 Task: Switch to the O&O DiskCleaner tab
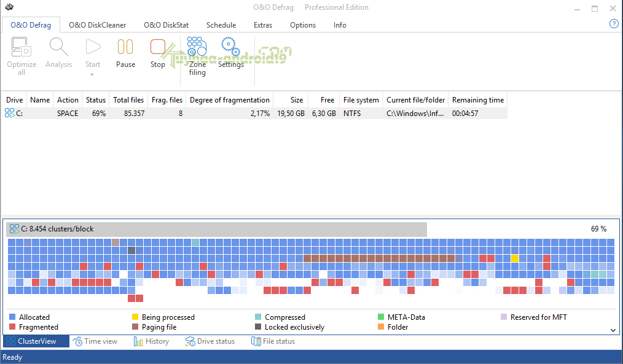point(97,25)
